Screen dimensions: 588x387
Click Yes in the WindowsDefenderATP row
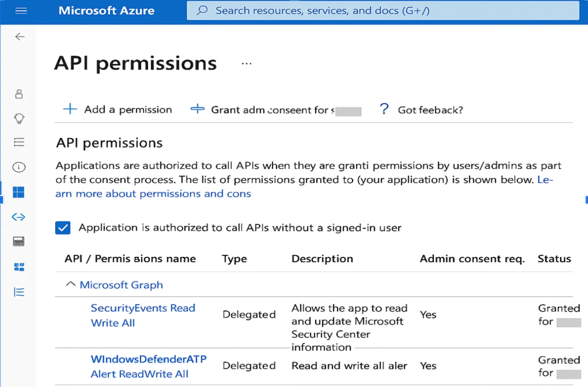coord(428,366)
